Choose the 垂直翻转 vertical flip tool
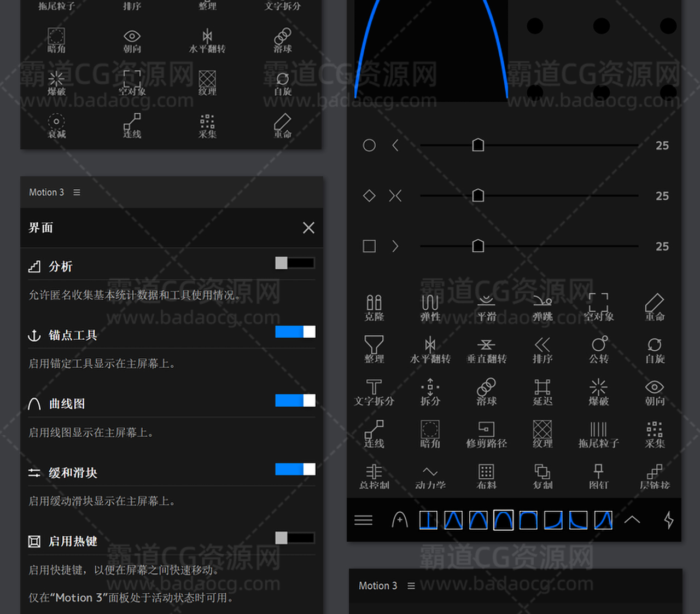 [x=486, y=350]
